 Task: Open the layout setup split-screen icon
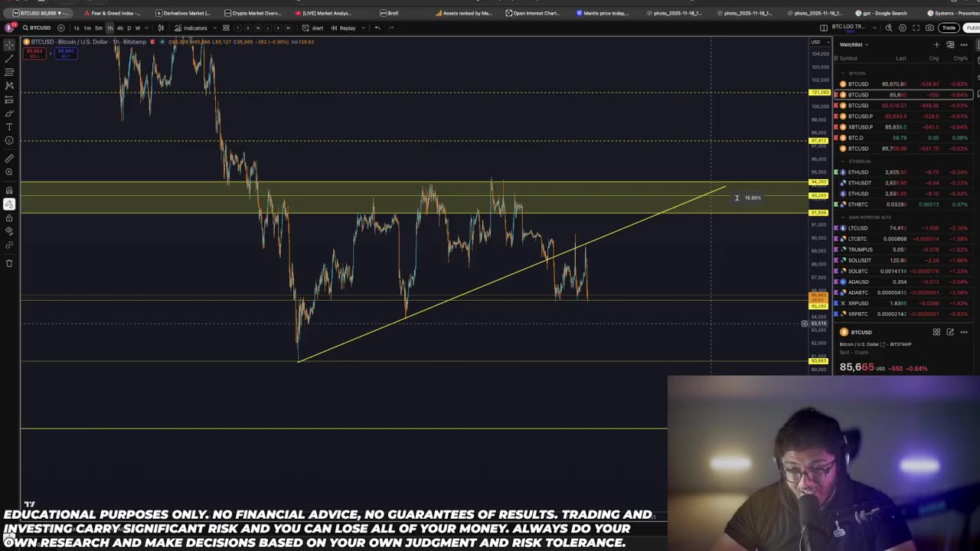tap(824, 28)
